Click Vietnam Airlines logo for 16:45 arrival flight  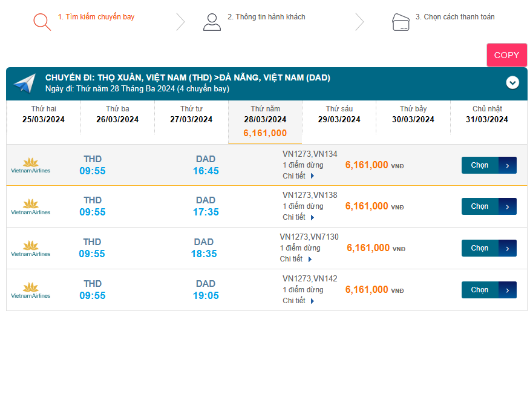[x=30, y=165]
